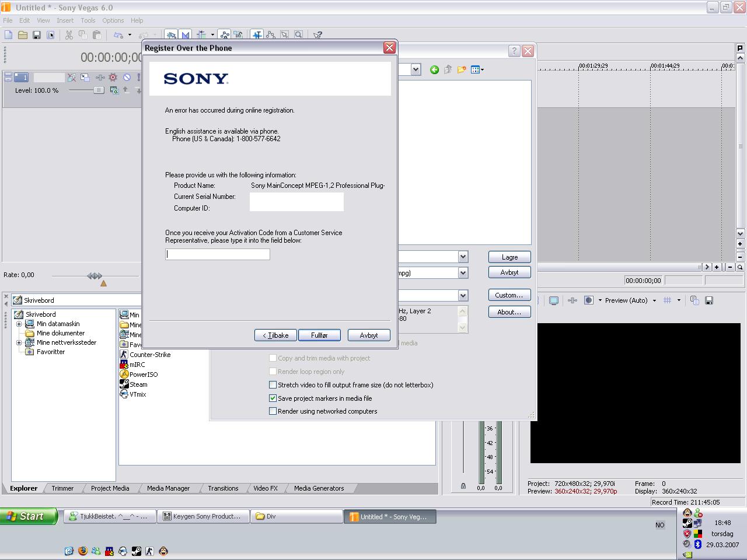Click the Create New Folder icon in save dialog
747x560 pixels.
tap(462, 70)
